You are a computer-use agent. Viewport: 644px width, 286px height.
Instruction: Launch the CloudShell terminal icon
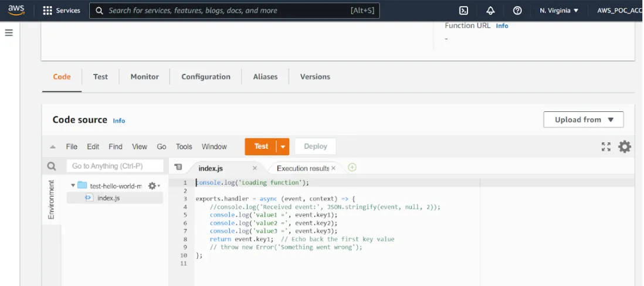(x=463, y=11)
